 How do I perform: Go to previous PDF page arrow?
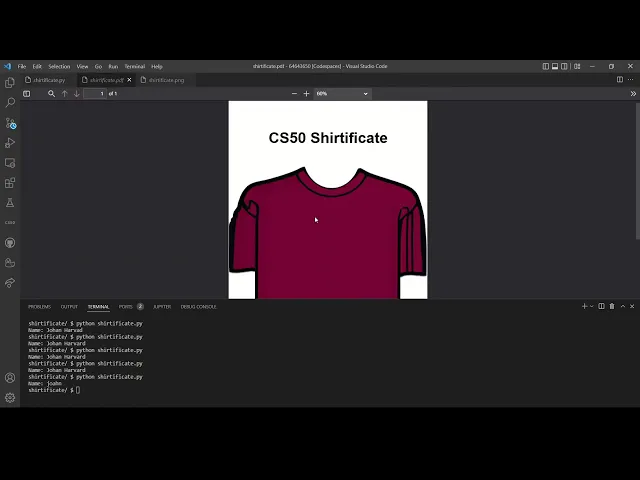click(x=64, y=94)
